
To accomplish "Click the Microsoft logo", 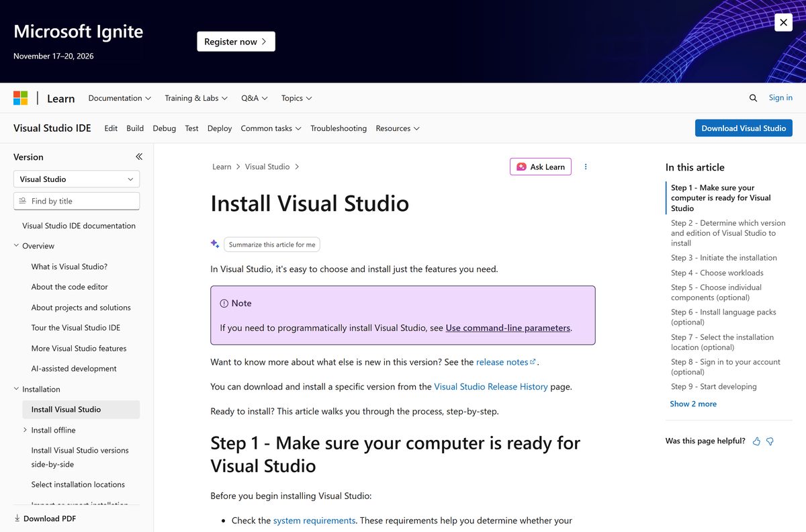I will (x=21, y=98).
